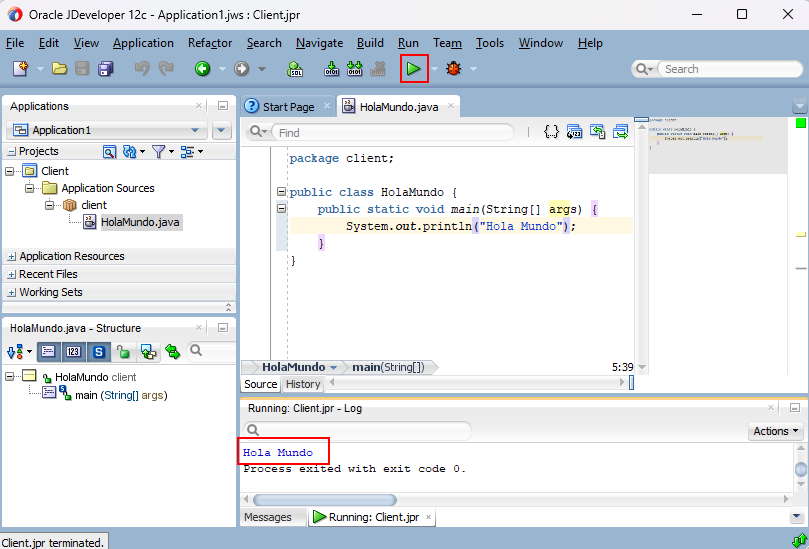Click the Projects panel search icon
The image size is (809, 549).
109,151
